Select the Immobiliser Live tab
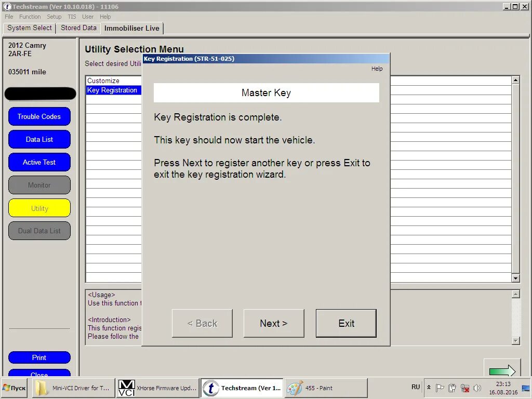The height and width of the screenshot is (399, 532). pos(131,28)
